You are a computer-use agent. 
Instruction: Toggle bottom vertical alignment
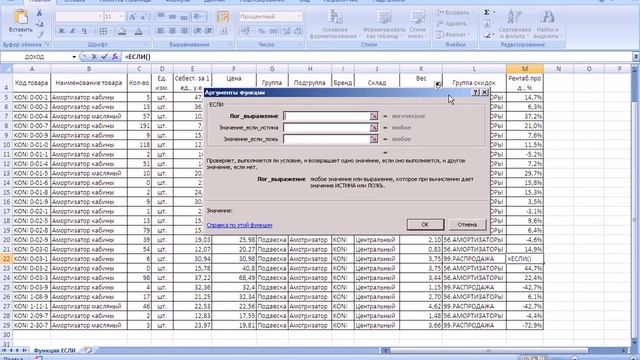184,17
